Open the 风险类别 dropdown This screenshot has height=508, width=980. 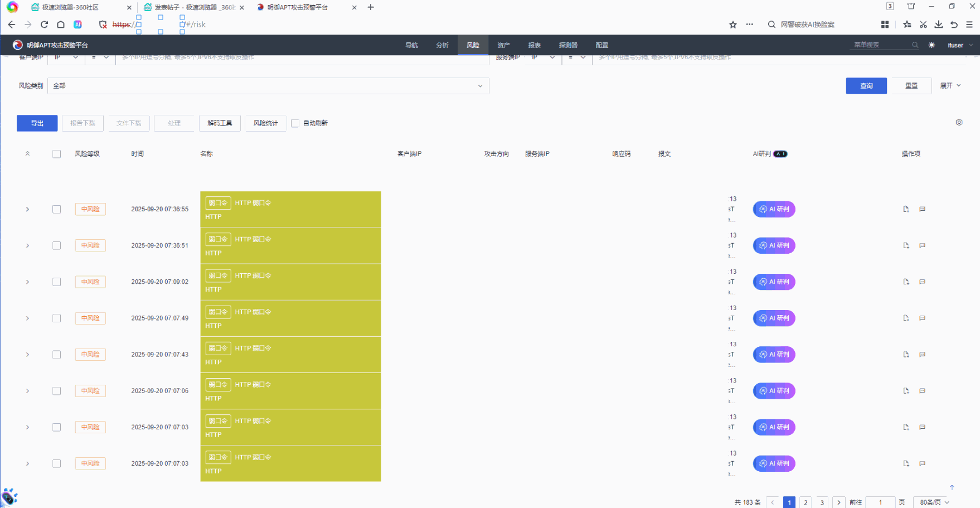[268, 86]
